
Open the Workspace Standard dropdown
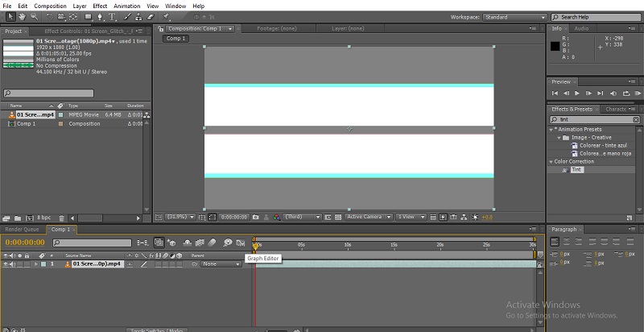[x=515, y=17]
